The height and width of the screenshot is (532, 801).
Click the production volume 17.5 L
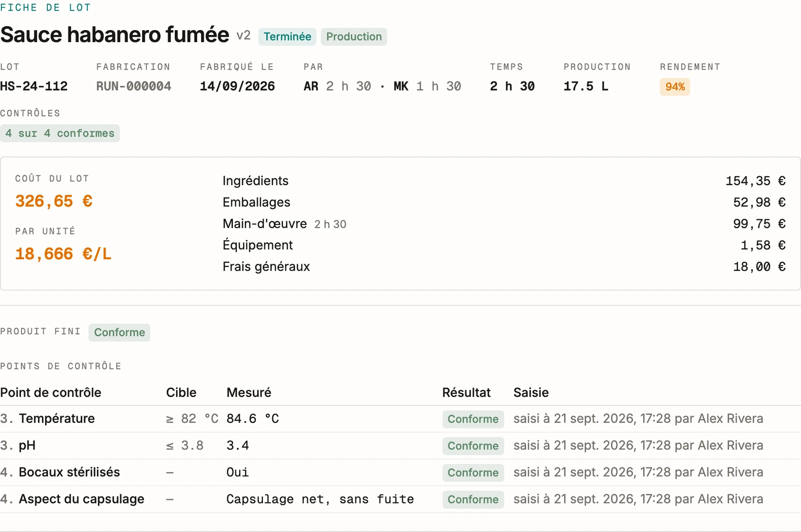(586, 86)
